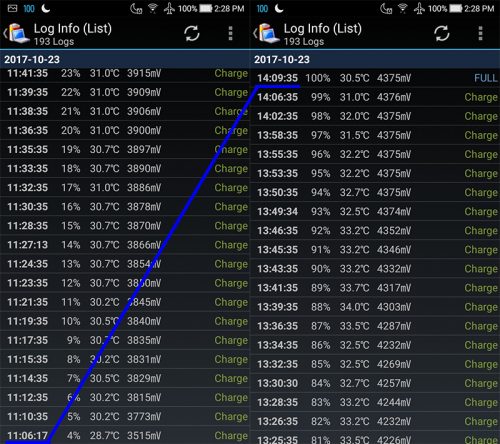Image resolution: width=500 pixels, height=444 pixels.
Task: Select the 14:09:35 100% FULL log entry
Action: pos(375,78)
